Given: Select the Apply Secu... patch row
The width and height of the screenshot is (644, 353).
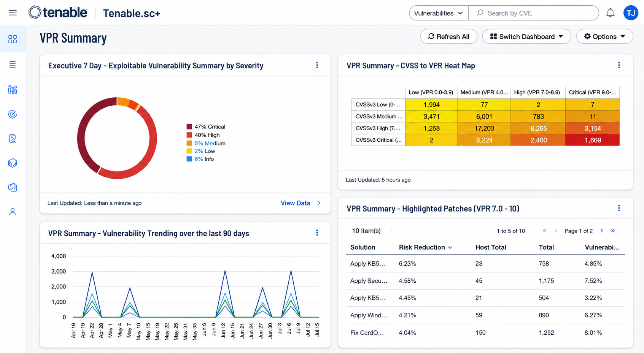Looking at the screenshot, I should click(485, 281).
